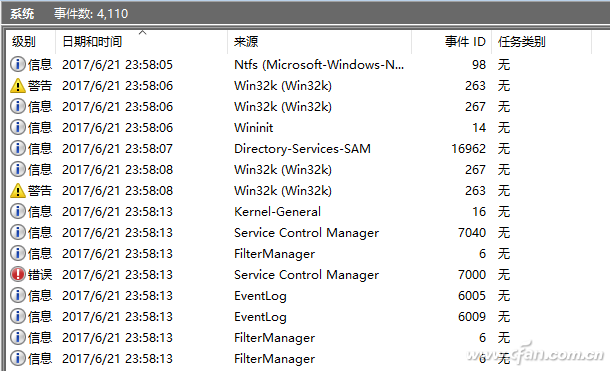
Task: Click the 系统 log title in header bar
Action: coord(22,14)
